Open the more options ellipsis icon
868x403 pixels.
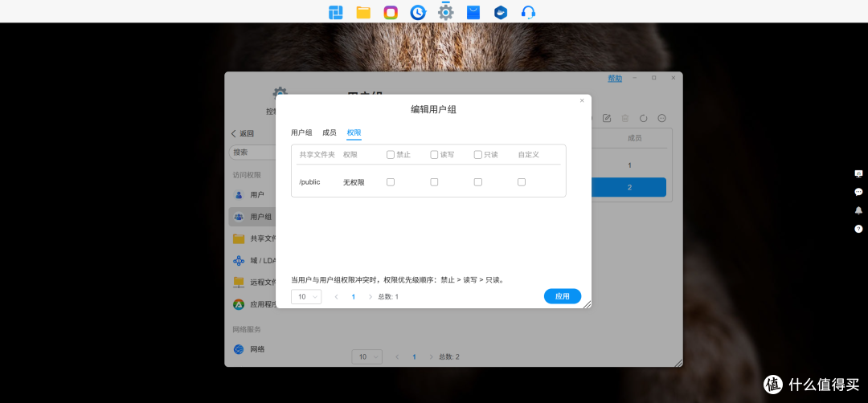click(x=661, y=118)
